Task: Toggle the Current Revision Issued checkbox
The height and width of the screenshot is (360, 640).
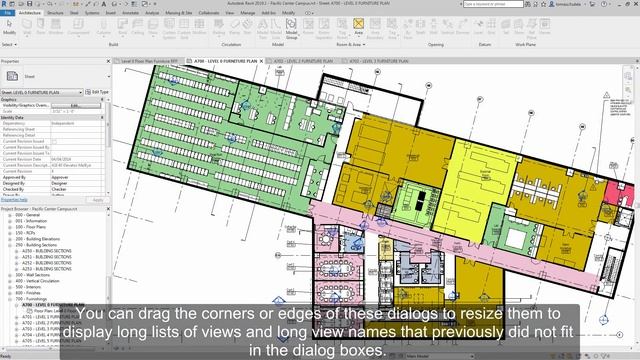Action: [54, 141]
